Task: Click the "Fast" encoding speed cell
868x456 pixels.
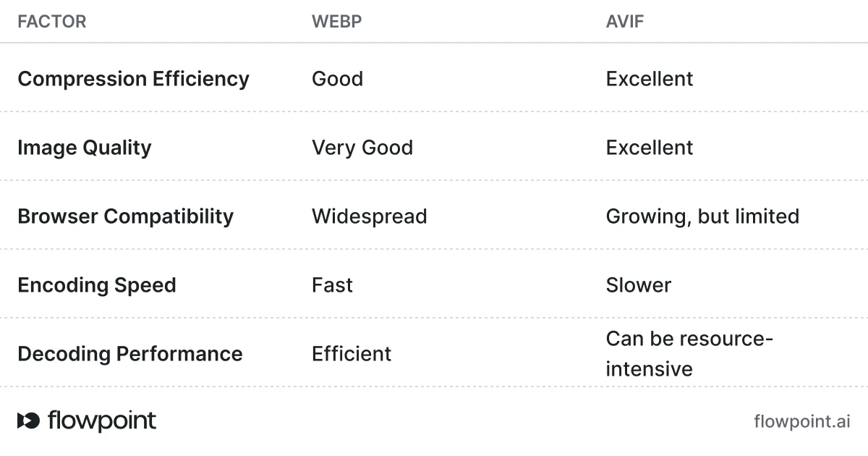Action: click(332, 285)
